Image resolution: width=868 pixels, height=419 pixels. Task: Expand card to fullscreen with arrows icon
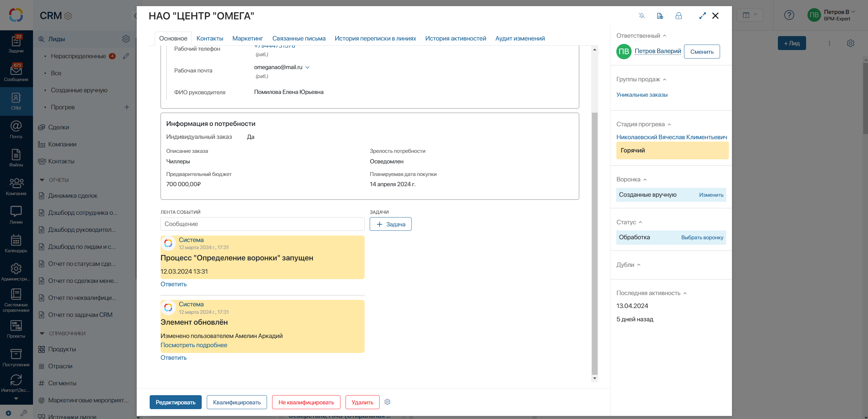(x=702, y=16)
